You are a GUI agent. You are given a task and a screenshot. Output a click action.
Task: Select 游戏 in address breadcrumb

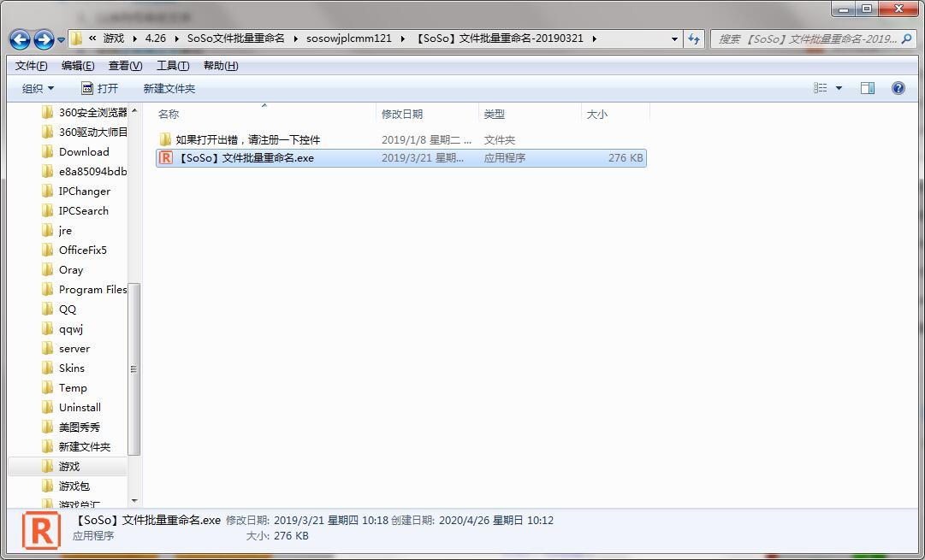114,38
